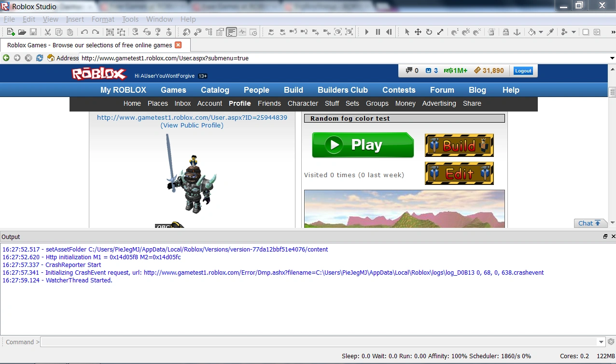
Task: Click the New file toolbar icon
Action: [11, 32]
